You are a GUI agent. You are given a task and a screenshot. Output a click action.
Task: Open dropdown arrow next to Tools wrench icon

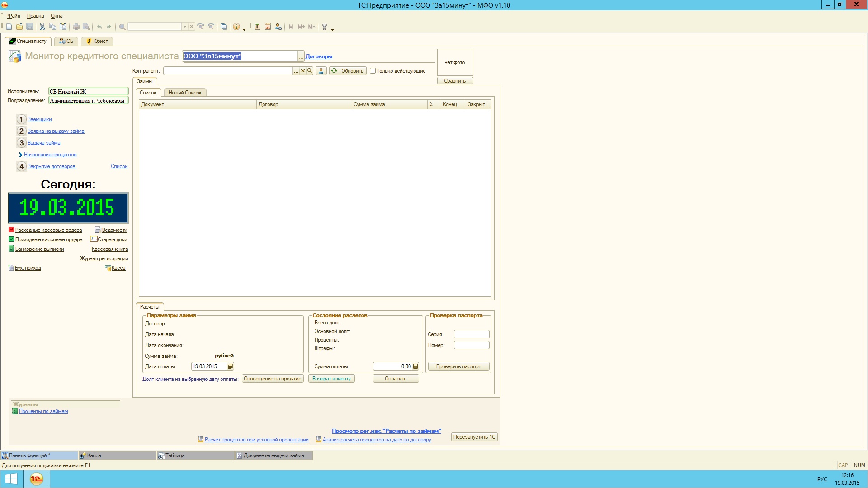(333, 29)
